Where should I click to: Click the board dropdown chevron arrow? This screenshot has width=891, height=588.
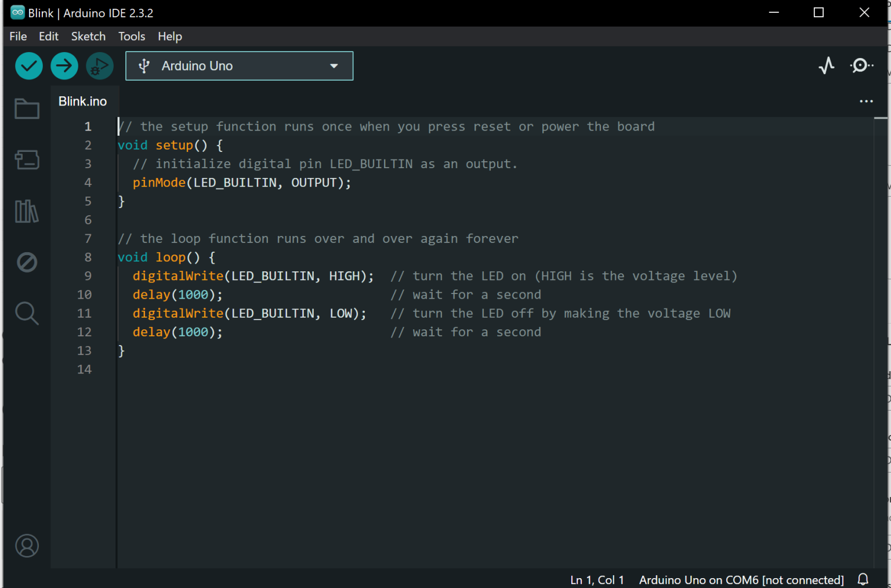point(334,66)
